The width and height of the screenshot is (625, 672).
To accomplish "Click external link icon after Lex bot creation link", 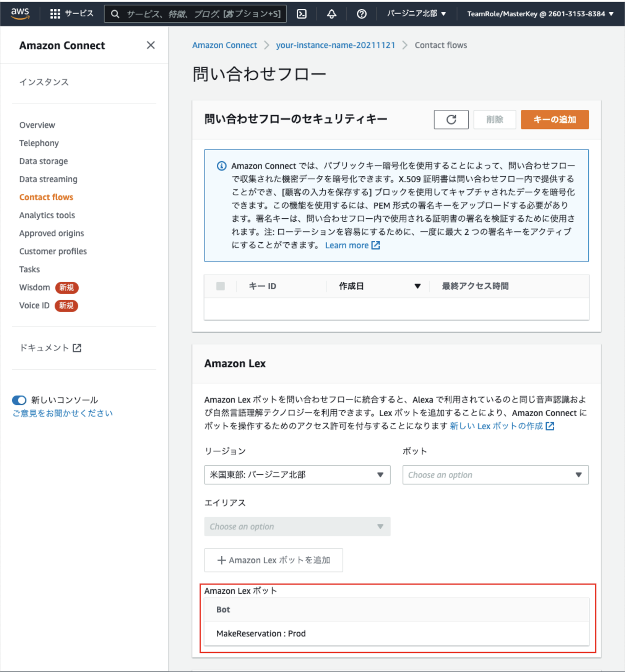I will pos(550,426).
